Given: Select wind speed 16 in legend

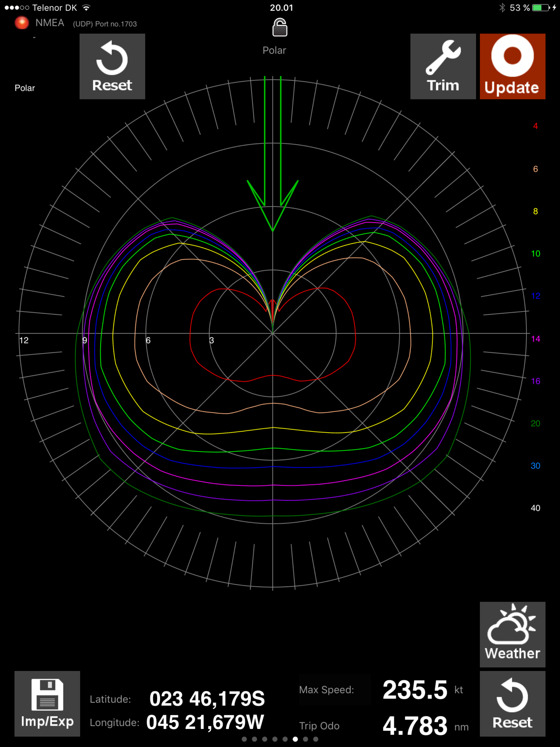Looking at the screenshot, I should tap(535, 381).
